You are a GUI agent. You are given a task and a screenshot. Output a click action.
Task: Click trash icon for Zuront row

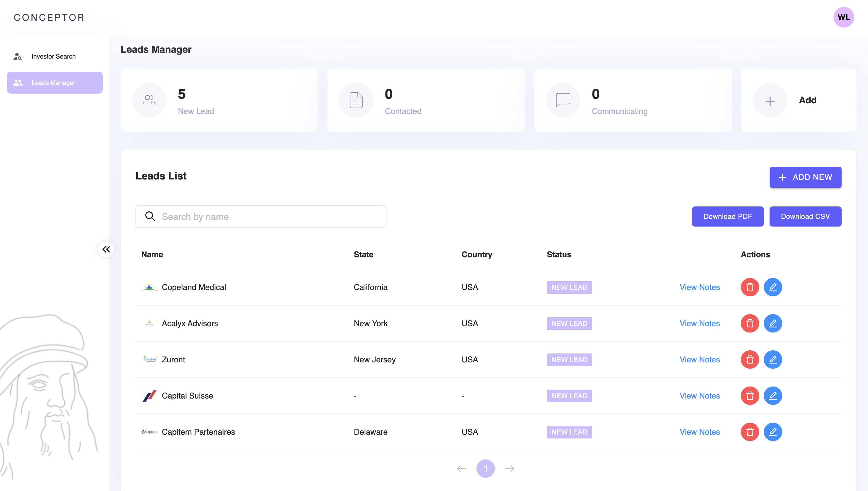click(749, 359)
